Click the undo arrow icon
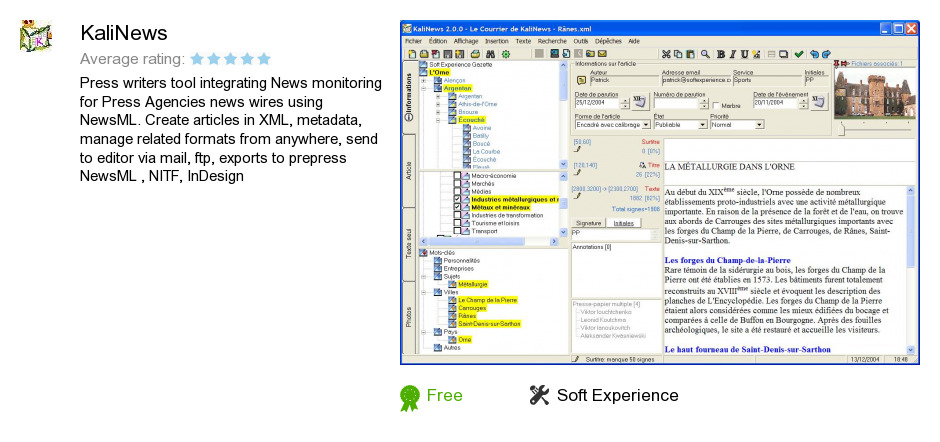This screenshot has width=940, height=442. pos(814,54)
